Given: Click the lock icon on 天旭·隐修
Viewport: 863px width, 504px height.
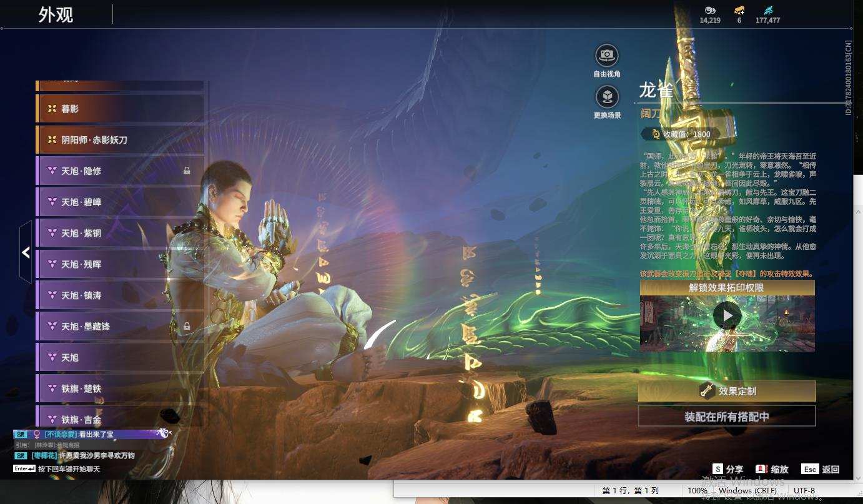Looking at the screenshot, I should [187, 170].
